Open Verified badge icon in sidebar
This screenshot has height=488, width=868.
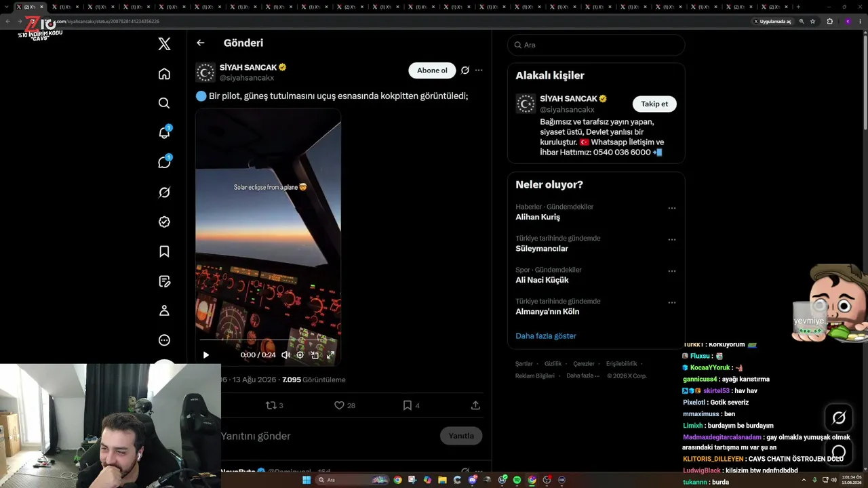coord(164,222)
